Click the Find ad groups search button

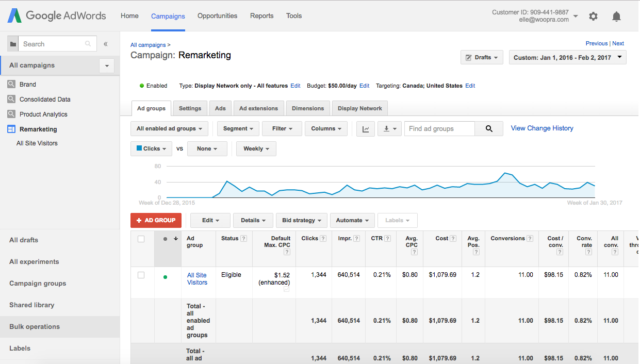489,129
